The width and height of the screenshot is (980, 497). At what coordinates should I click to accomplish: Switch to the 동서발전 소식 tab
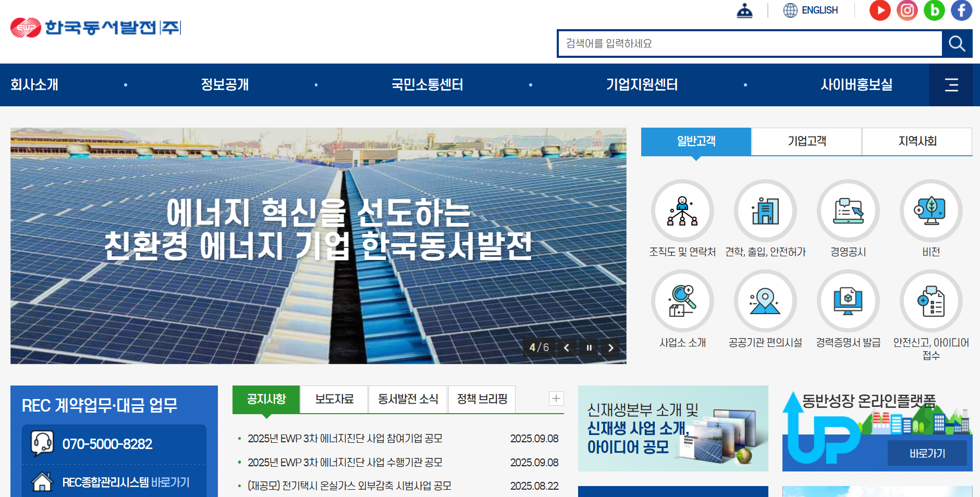tap(408, 400)
